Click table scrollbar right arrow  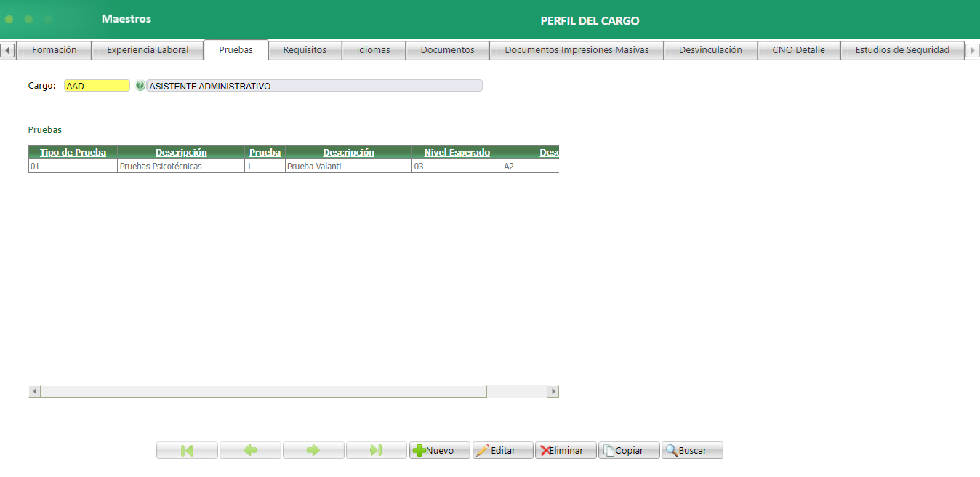[x=553, y=391]
